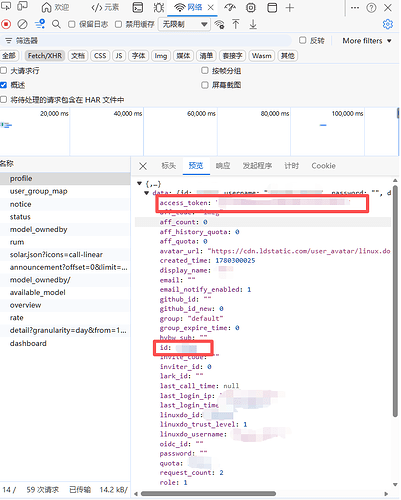This screenshot has height=500, width=401.
Task: Toggle include pending requests in HAR checkbox
Action: click(3, 99)
